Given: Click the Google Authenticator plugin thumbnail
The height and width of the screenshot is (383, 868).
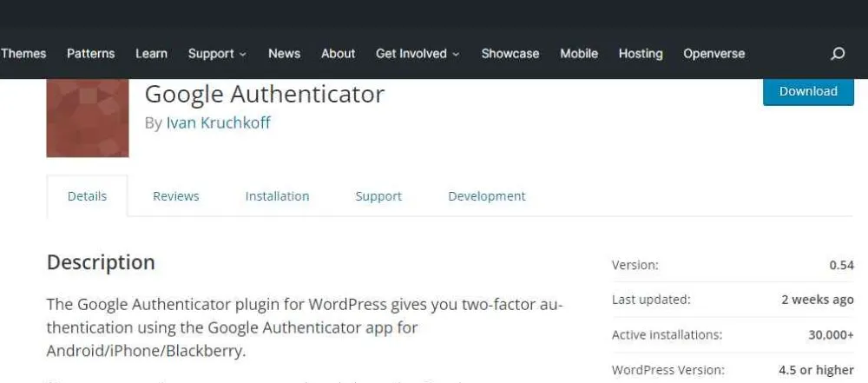Looking at the screenshot, I should (x=88, y=118).
